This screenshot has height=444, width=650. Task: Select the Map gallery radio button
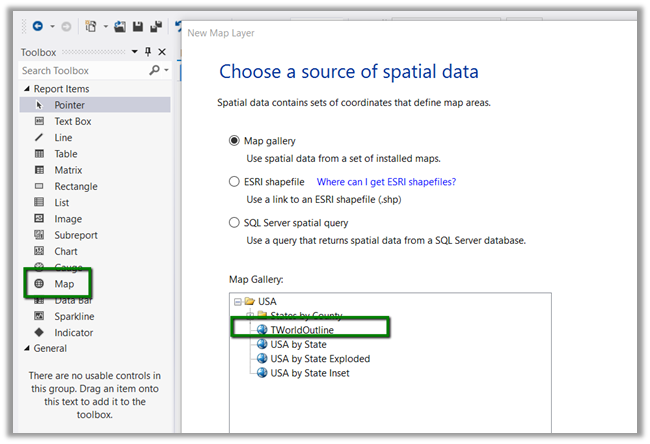click(x=235, y=141)
